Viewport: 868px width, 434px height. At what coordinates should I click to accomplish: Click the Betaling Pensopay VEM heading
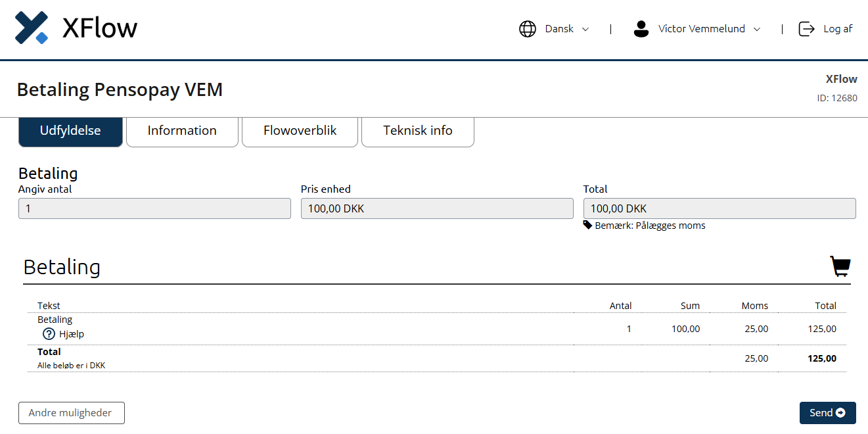point(120,89)
